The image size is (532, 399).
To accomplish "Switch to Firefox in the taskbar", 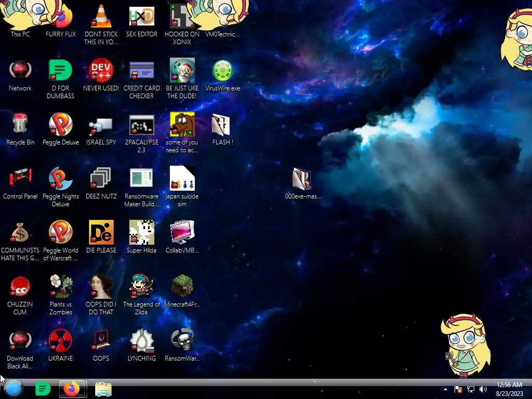I will (73, 389).
